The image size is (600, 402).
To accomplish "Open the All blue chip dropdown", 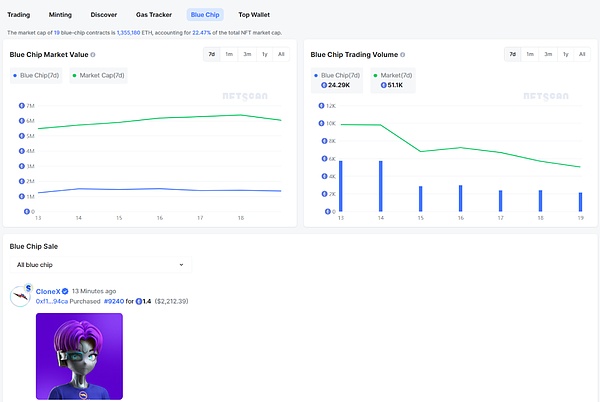I will (100, 265).
